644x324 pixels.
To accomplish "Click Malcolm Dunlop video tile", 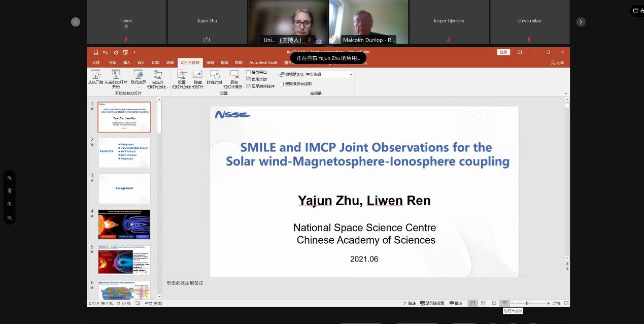I will (369, 22).
